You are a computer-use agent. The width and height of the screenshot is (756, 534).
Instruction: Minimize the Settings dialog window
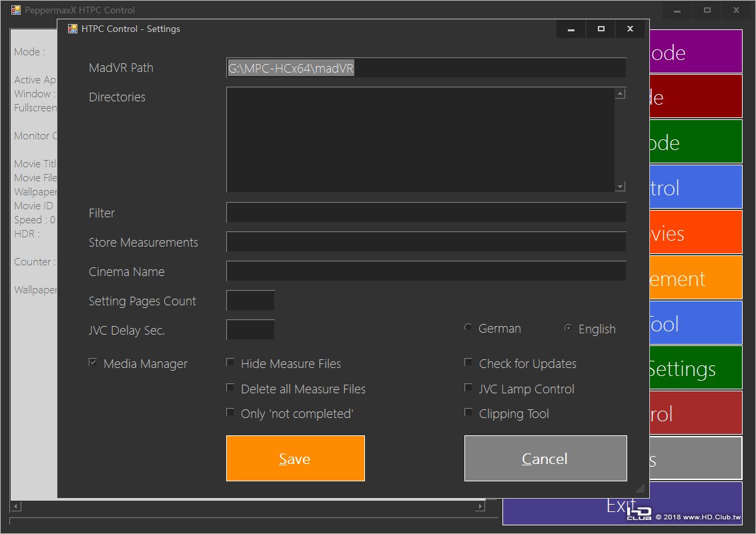(571, 29)
